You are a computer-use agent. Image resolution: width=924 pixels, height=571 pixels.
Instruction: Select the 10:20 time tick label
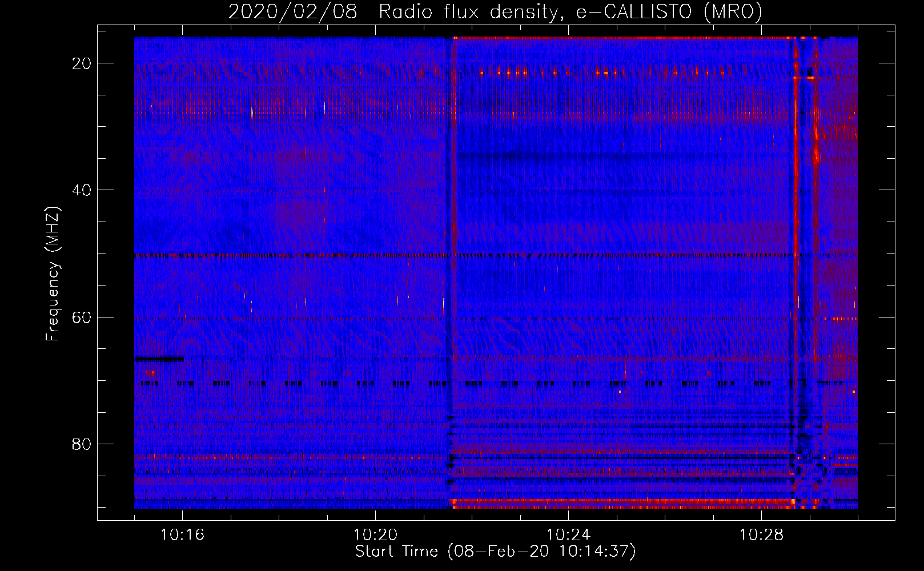(x=375, y=535)
